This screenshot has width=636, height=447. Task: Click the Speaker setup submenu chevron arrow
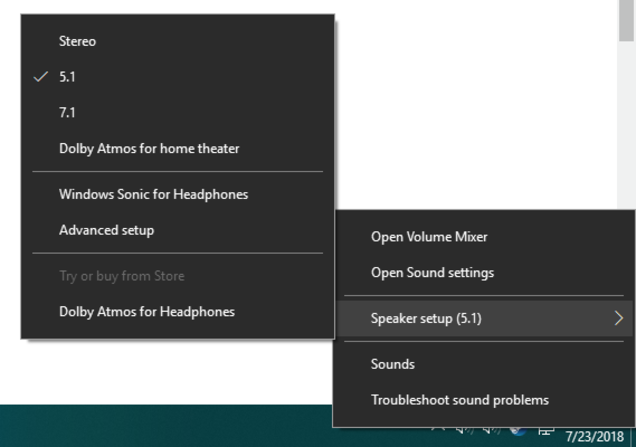point(619,318)
